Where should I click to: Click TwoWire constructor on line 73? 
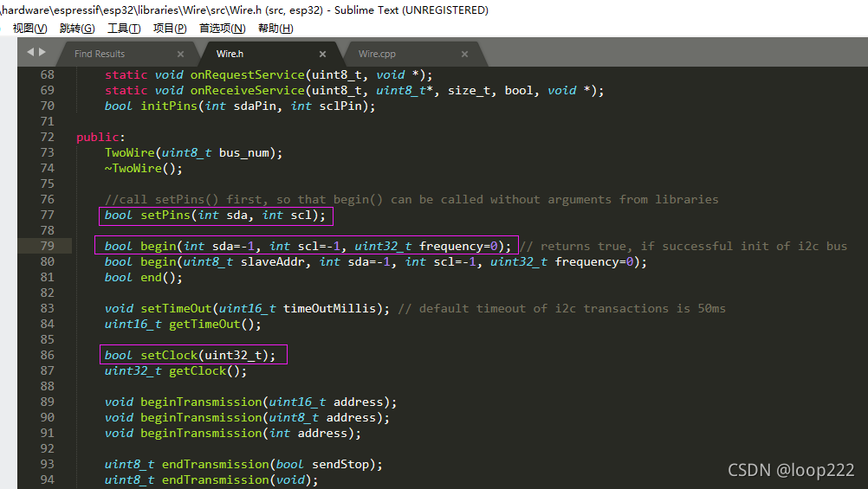(194, 152)
